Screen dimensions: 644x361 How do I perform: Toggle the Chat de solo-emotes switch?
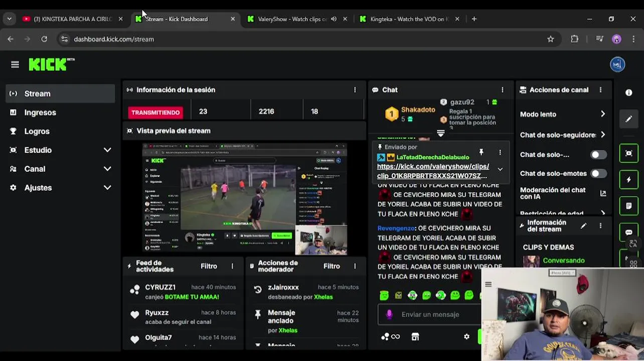pos(598,173)
